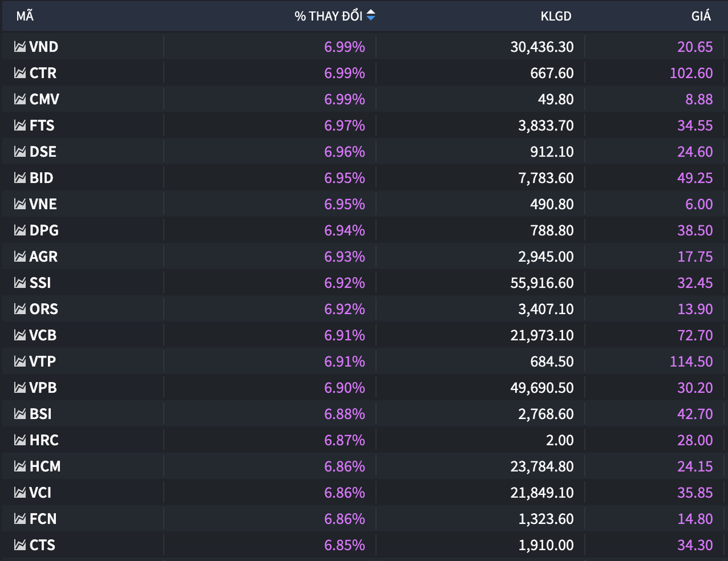This screenshot has width=728, height=561.
Task: Click SSI volume value 55,916.60
Action: click(542, 283)
